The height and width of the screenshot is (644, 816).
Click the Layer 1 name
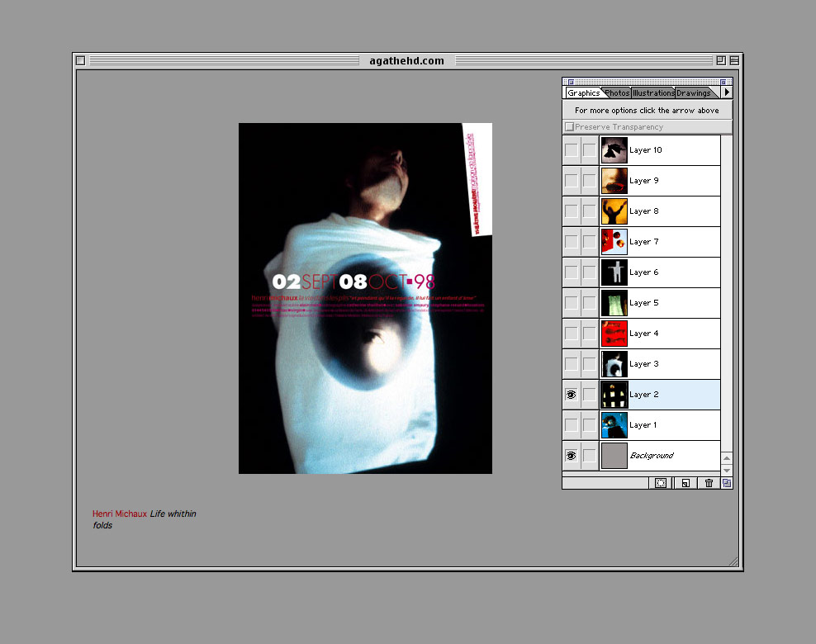(643, 425)
